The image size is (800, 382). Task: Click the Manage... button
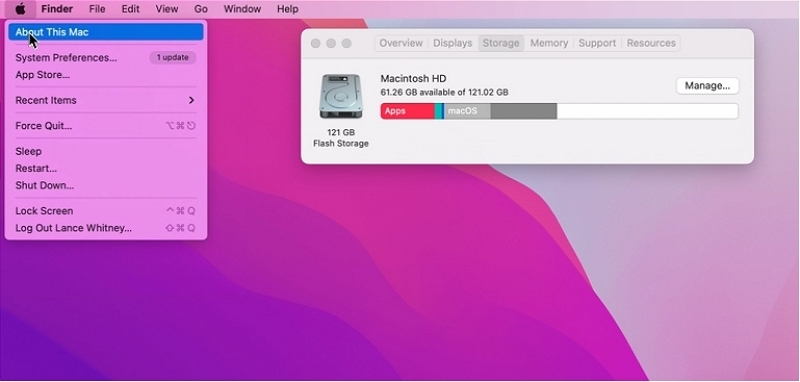coord(707,86)
